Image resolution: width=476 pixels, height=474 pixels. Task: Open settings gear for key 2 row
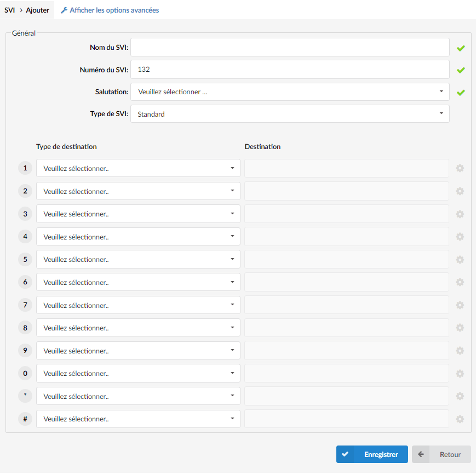(460, 191)
